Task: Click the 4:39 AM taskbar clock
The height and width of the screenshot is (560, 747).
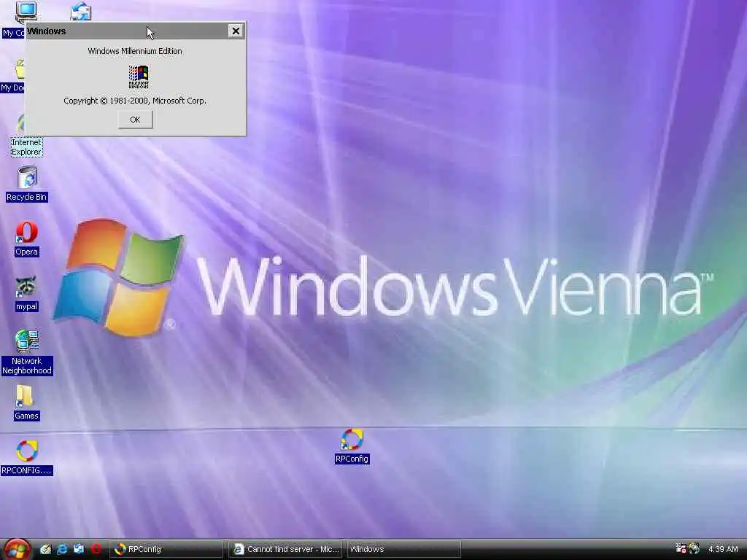Action: point(723,549)
